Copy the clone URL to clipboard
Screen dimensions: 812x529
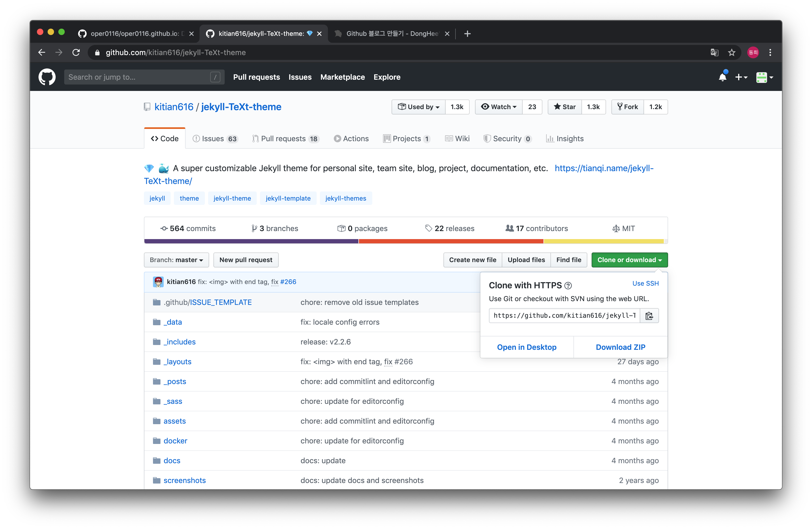point(649,316)
